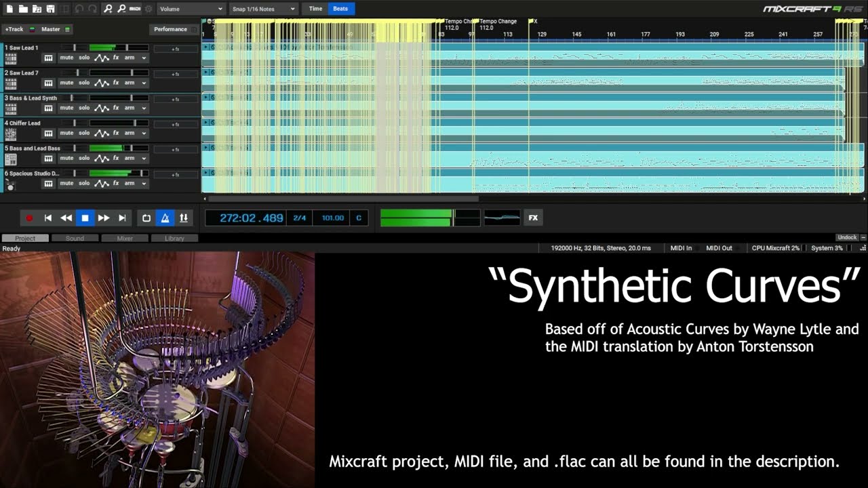Viewport: 868px width, 488px height.
Task: Add an effect with Saw Lead 1 +fx button
Action: coord(175,49)
